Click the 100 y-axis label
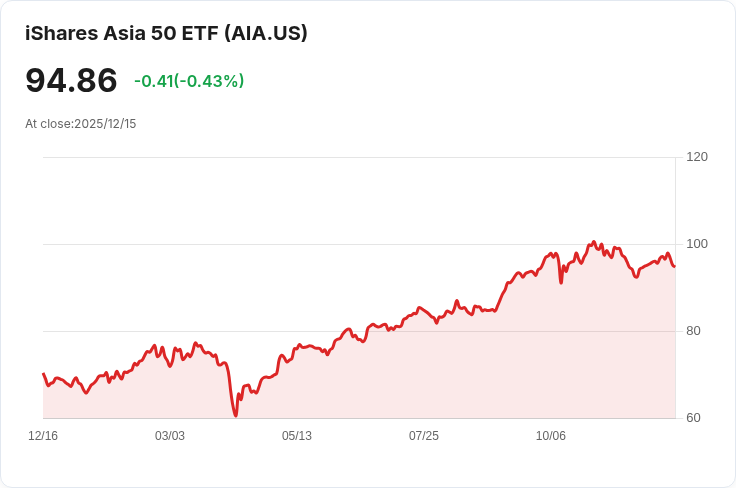The width and height of the screenshot is (736, 488). (x=697, y=244)
